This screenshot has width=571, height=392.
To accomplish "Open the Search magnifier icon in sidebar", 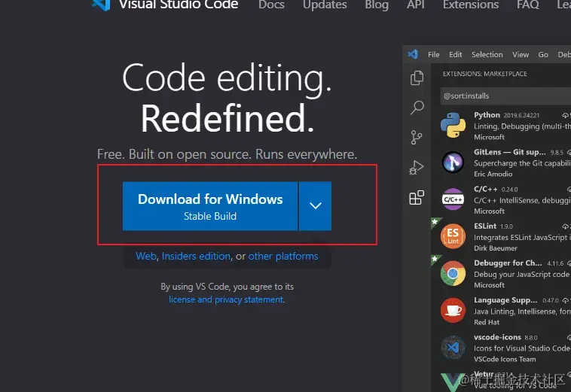I will (417, 108).
